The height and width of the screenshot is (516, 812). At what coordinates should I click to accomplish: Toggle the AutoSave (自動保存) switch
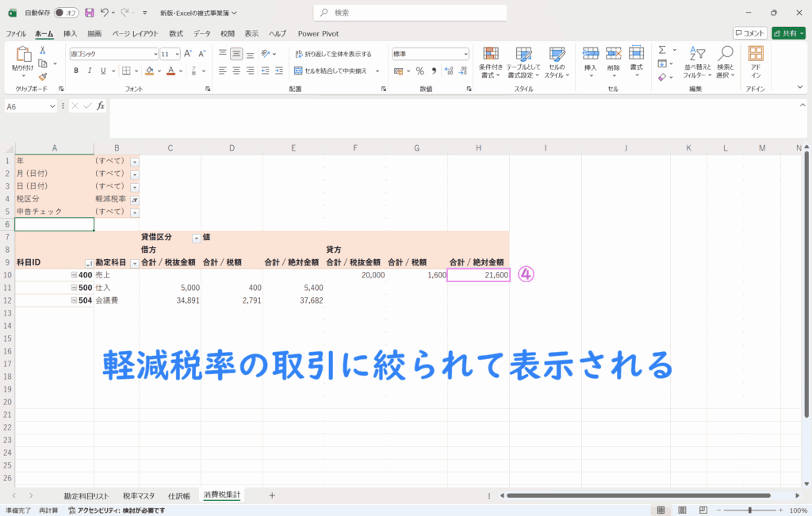coord(66,13)
